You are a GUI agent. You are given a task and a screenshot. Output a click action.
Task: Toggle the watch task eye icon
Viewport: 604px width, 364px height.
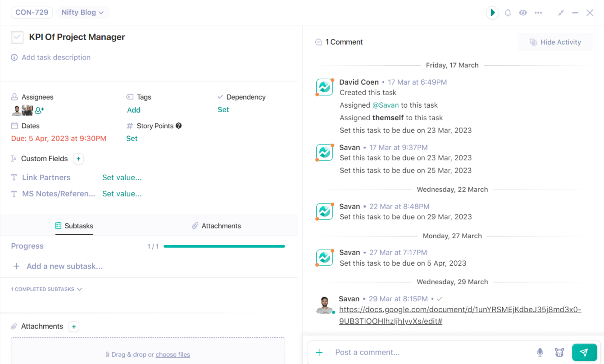click(522, 13)
